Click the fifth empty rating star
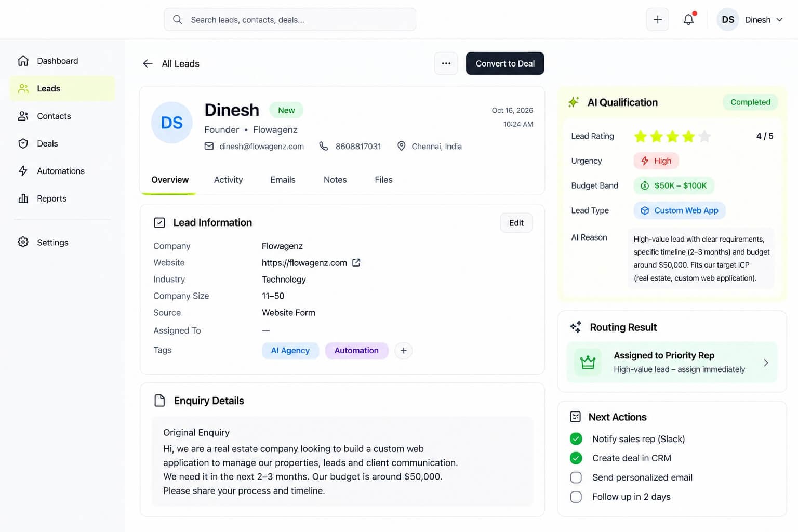 (704, 136)
